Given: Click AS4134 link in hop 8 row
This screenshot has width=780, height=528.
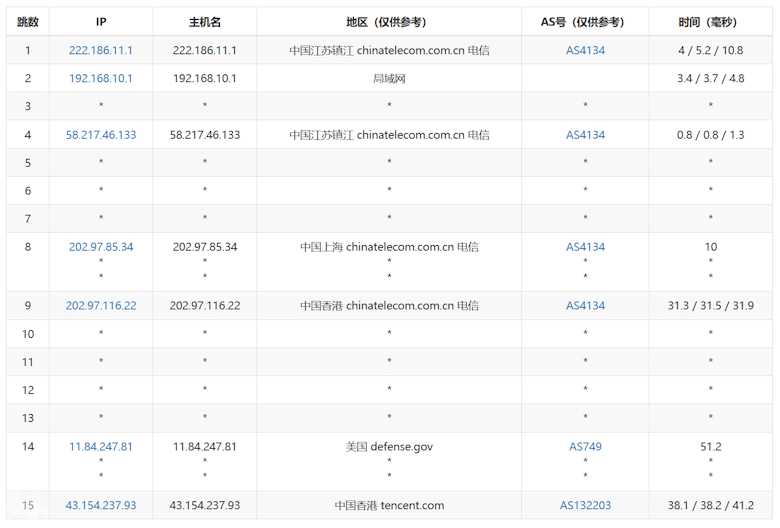Looking at the screenshot, I should (585, 246).
